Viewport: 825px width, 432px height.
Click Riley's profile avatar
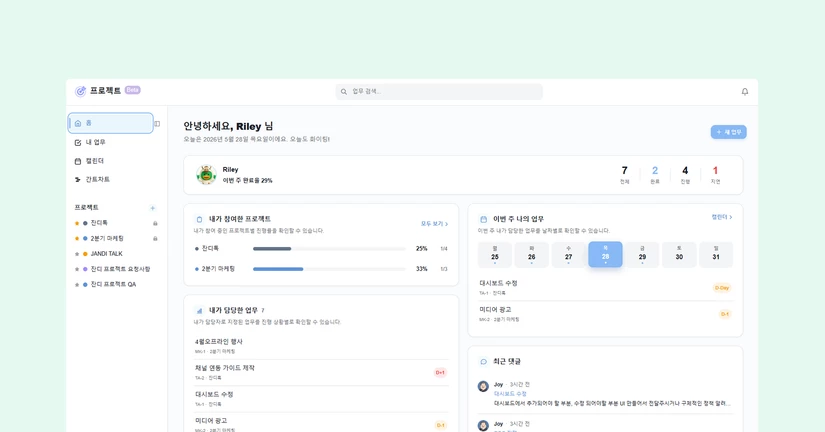206,175
